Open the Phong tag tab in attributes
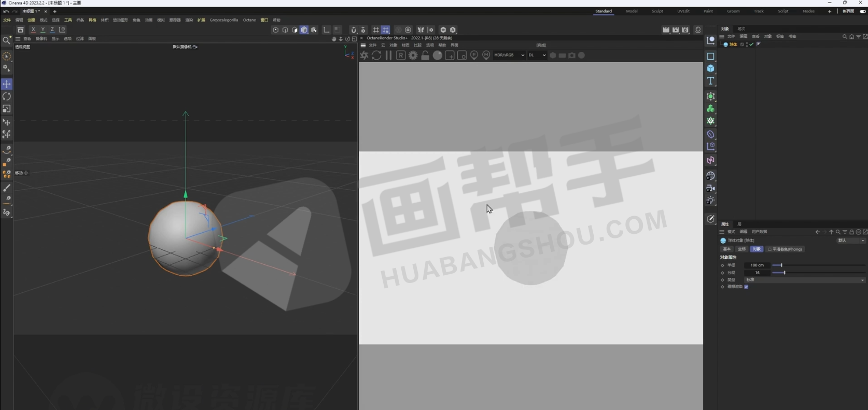The height and width of the screenshot is (410, 868). pyautogui.click(x=785, y=249)
